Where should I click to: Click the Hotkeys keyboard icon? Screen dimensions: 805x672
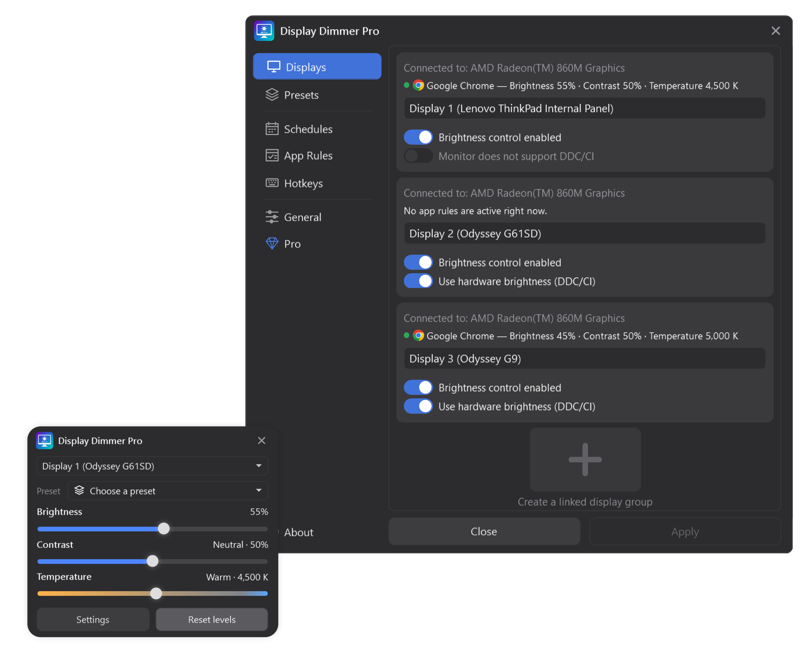point(272,183)
